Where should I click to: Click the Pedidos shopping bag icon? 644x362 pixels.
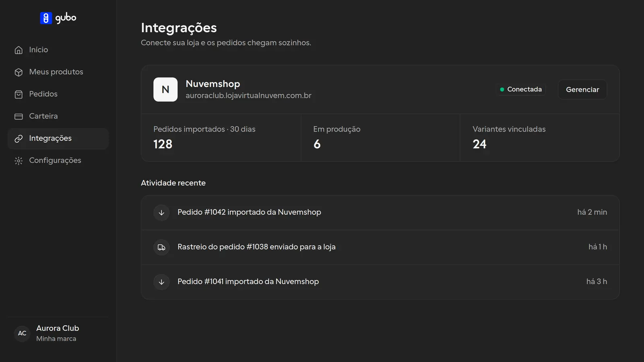[19, 94]
